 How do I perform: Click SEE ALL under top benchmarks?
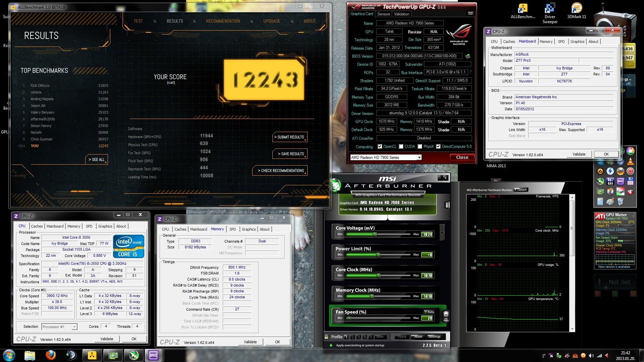click(x=97, y=160)
